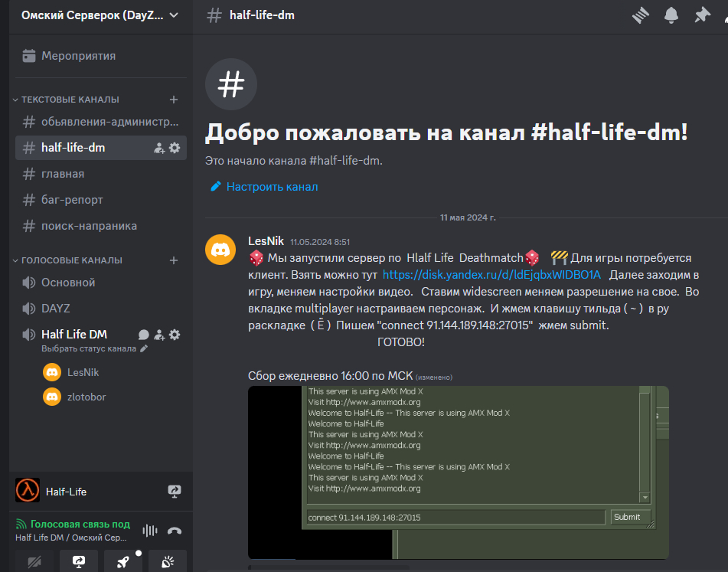Click the Half-Life game icon

click(x=28, y=490)
